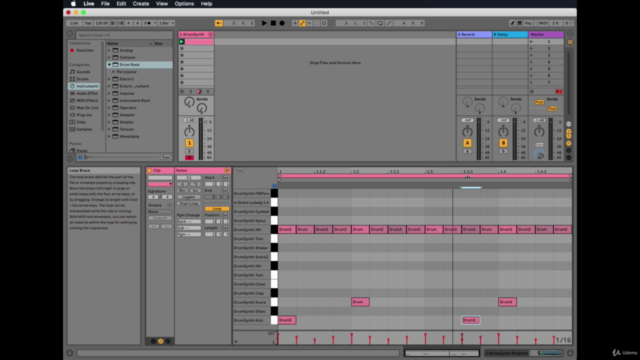Viewport: 640px width, 360px height.
Task: Open the File menu
Action: coord(105,4)
